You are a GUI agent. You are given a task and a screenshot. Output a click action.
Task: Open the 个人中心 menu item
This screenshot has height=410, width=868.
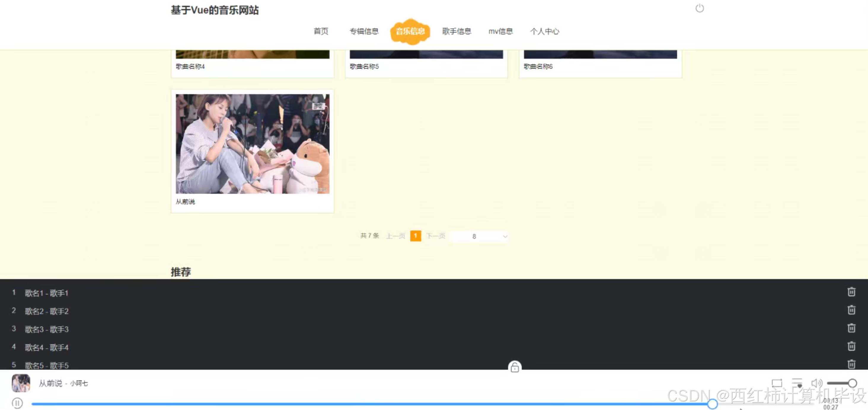545,31
